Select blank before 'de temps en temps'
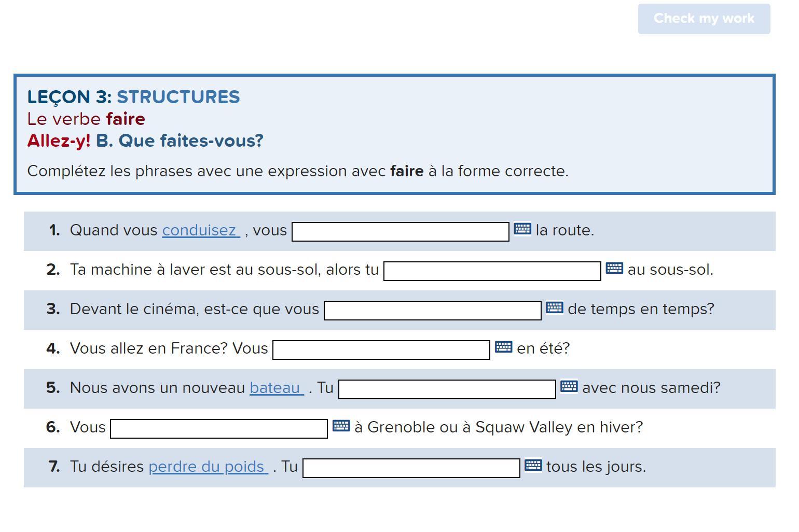This screenshot has width=799, height=532. tap(432, 311)
